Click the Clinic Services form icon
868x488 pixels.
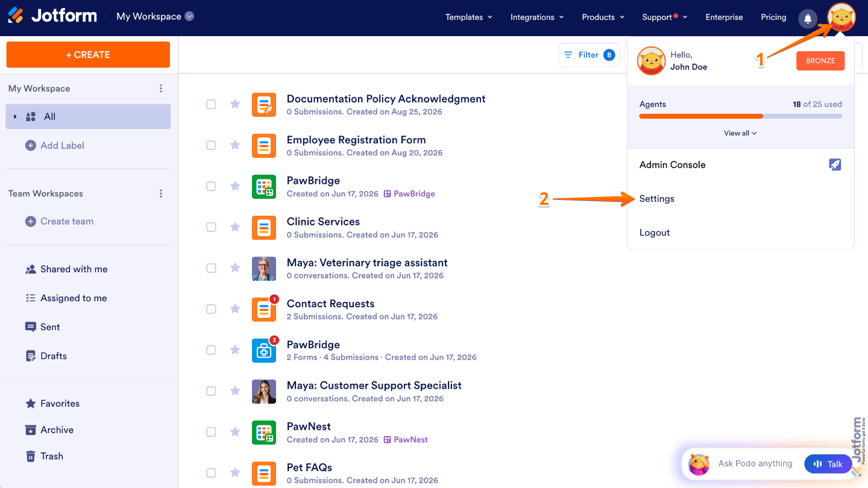point(264,228)
